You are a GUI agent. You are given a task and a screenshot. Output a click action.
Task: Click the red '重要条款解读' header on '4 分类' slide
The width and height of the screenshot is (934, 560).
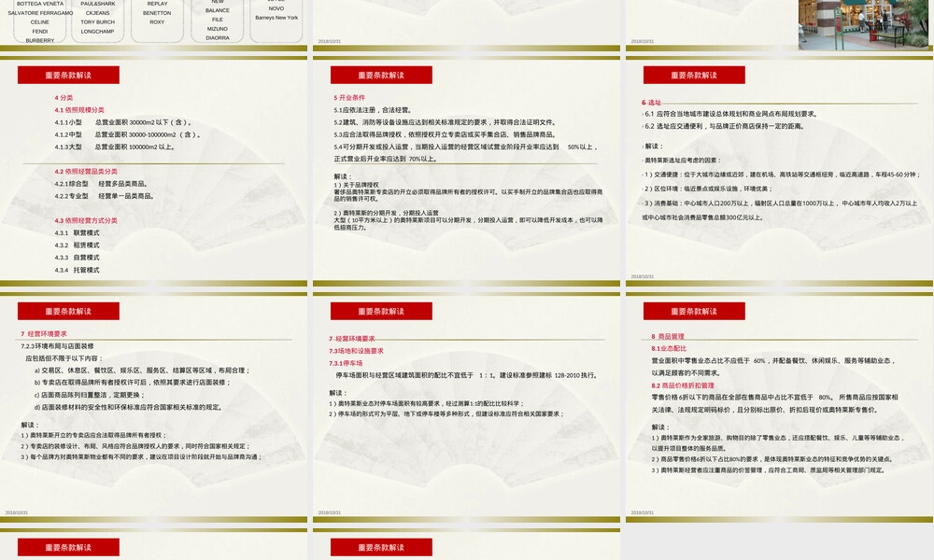point(68,75)
